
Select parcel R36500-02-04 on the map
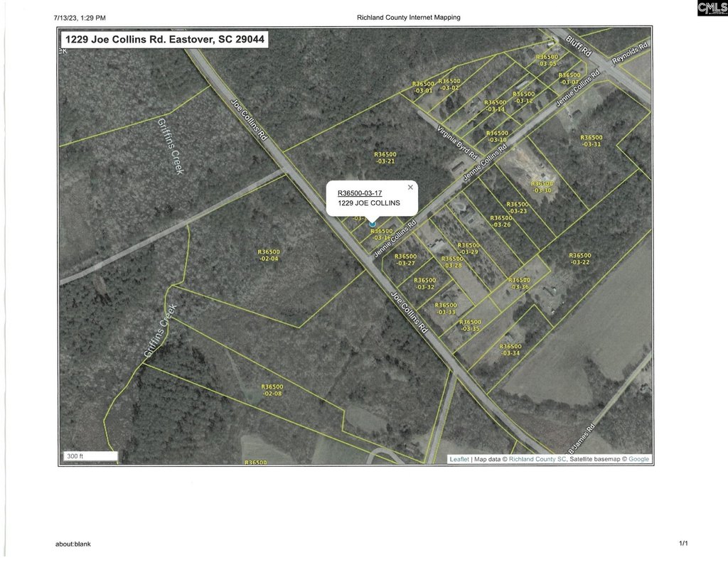coord(269,255)
